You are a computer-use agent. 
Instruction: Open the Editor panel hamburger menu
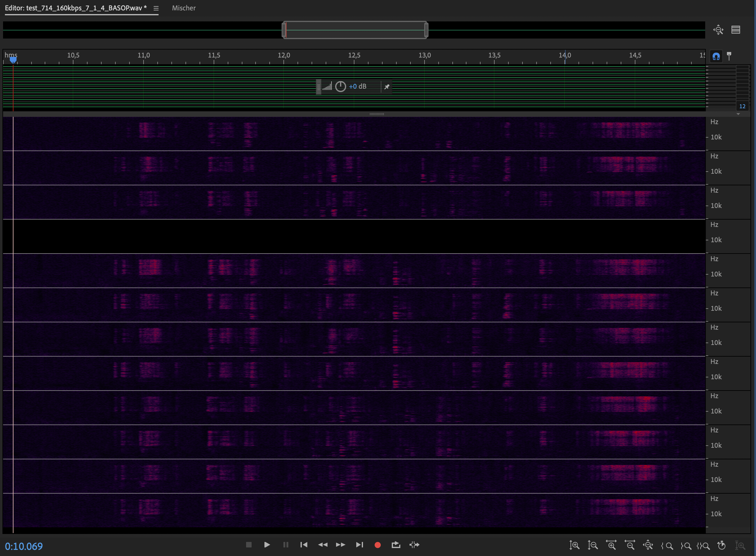coord(156,8)
